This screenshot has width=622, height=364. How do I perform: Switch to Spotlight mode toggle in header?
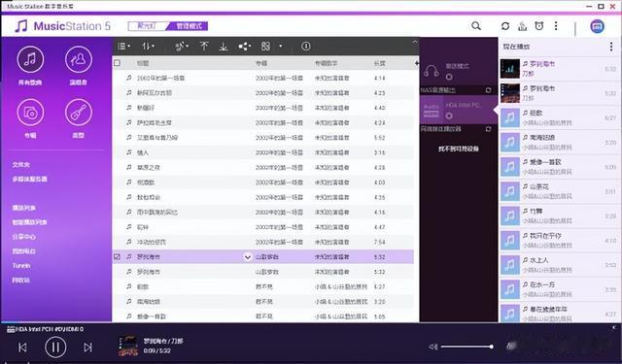pyautogui.click(x=146, y=26)
